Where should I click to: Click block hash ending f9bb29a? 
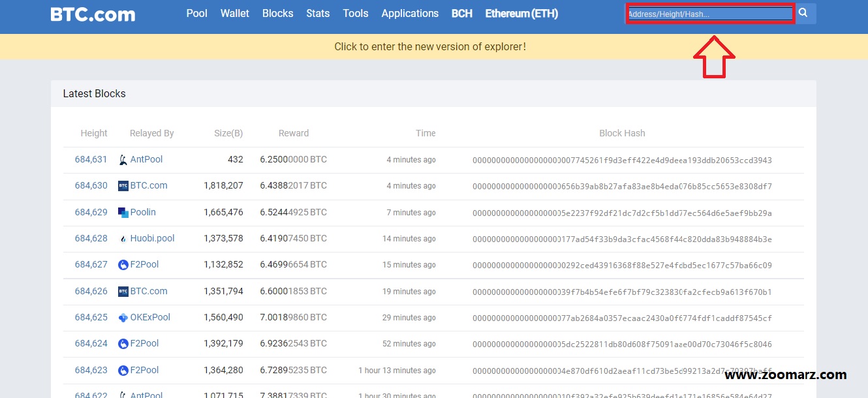point(622,213)
